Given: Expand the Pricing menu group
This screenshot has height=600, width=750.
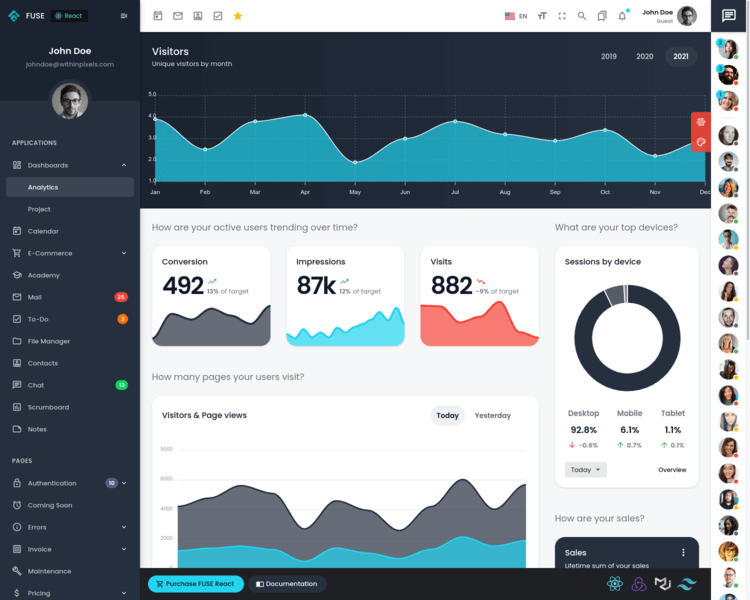Looking at the screenshot, I should tap(70, 593).
